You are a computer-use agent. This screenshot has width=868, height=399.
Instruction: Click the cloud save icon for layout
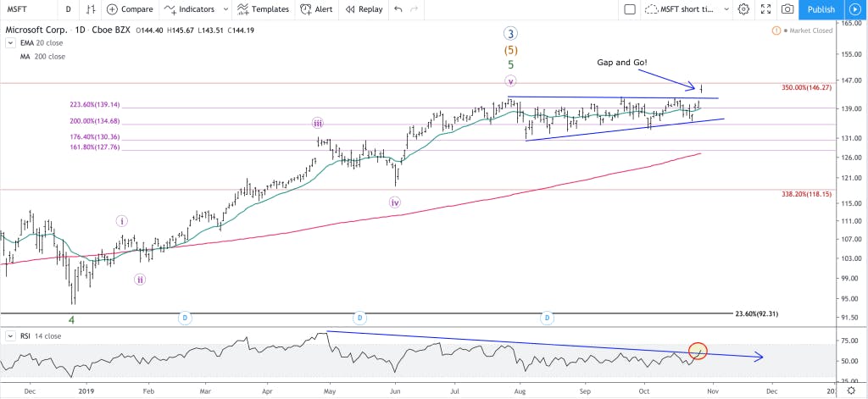tap(652, 9)
